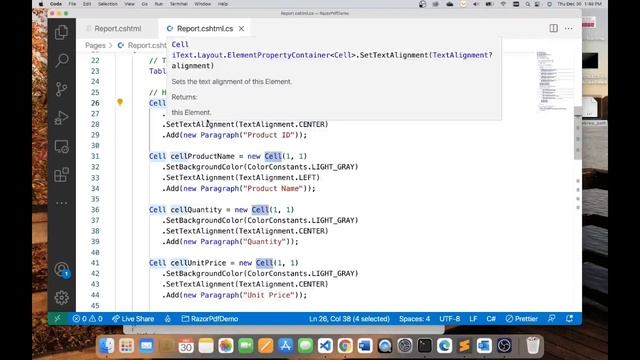Open the Edit menu

(87, 4)
